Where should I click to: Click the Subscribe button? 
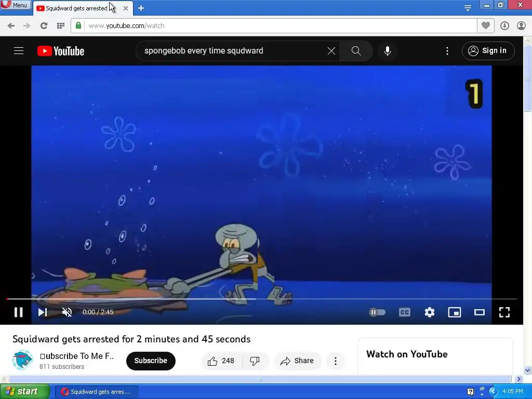pyautogui.click(x=151, y=361)
